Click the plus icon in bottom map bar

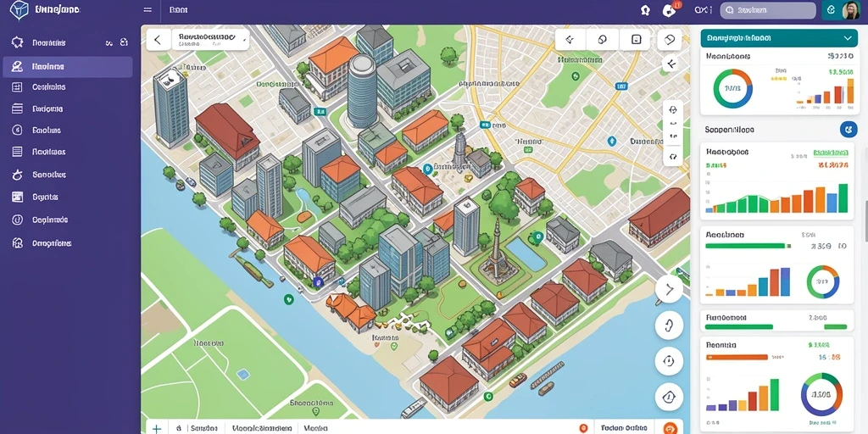[x=157, y=428]
